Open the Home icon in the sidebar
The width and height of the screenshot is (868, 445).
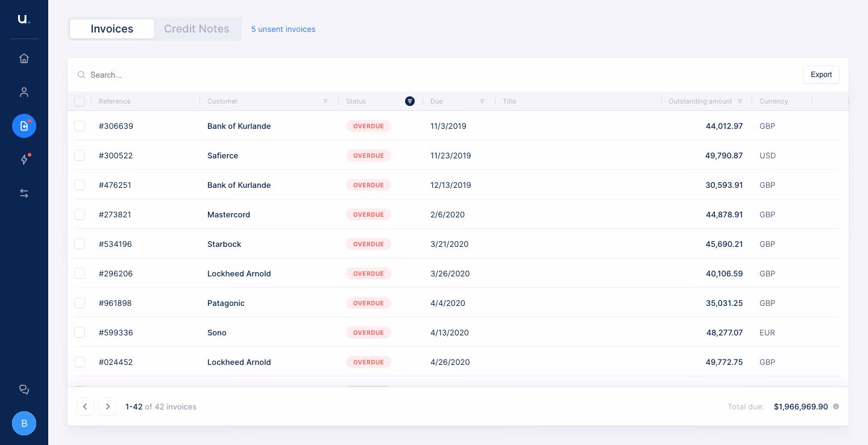(24, 58)
